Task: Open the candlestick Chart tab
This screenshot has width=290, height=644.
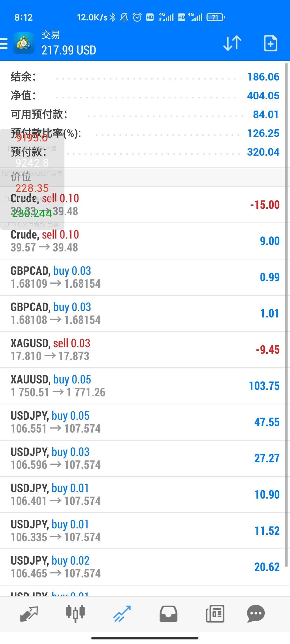Action: (x=75, y=614)
